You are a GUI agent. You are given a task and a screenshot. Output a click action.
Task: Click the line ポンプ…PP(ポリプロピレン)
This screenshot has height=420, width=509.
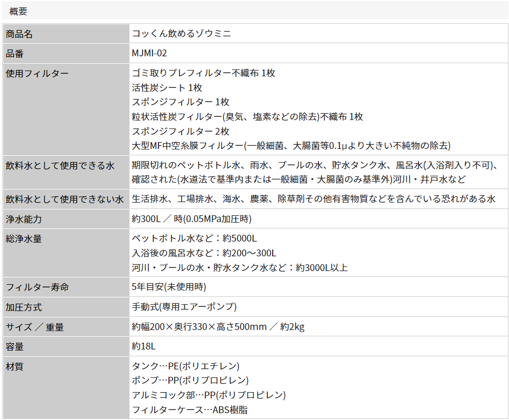[x=190, y=381]
